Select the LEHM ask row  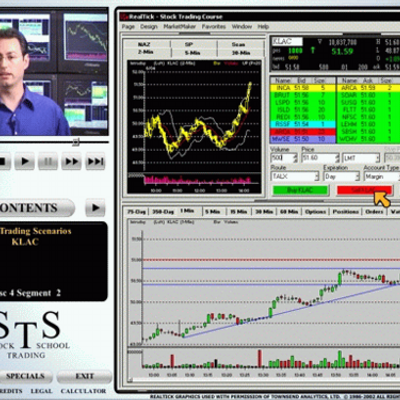click(368, 124)
